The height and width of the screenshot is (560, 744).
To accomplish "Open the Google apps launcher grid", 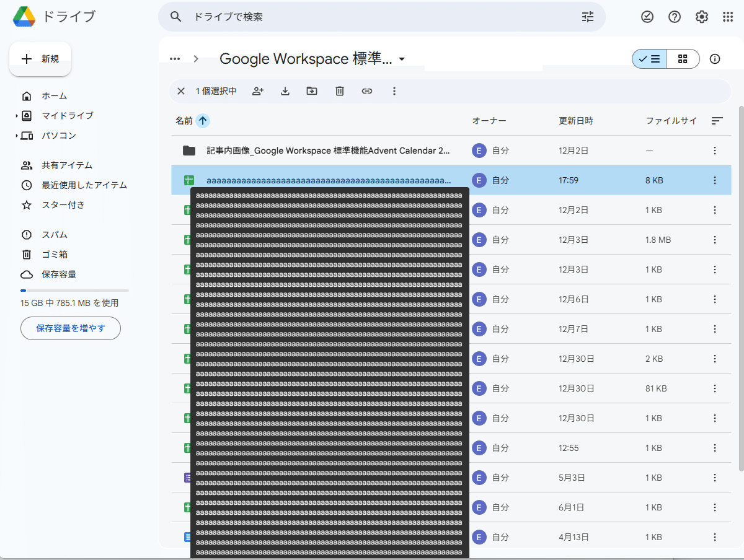I will (x=727, y=17).
